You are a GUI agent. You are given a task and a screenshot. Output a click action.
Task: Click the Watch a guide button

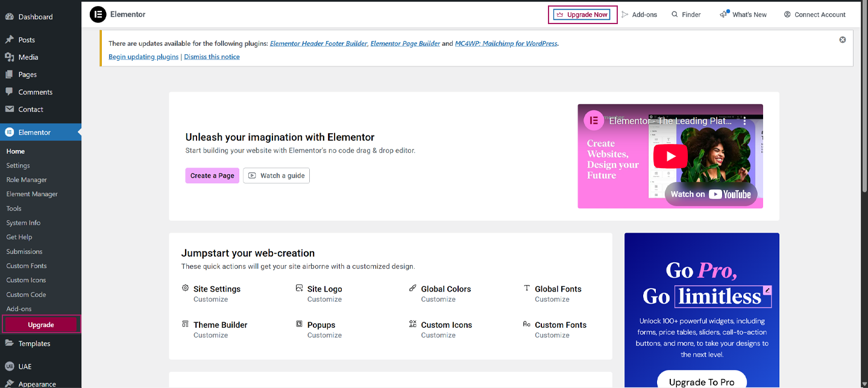[276, 175]
